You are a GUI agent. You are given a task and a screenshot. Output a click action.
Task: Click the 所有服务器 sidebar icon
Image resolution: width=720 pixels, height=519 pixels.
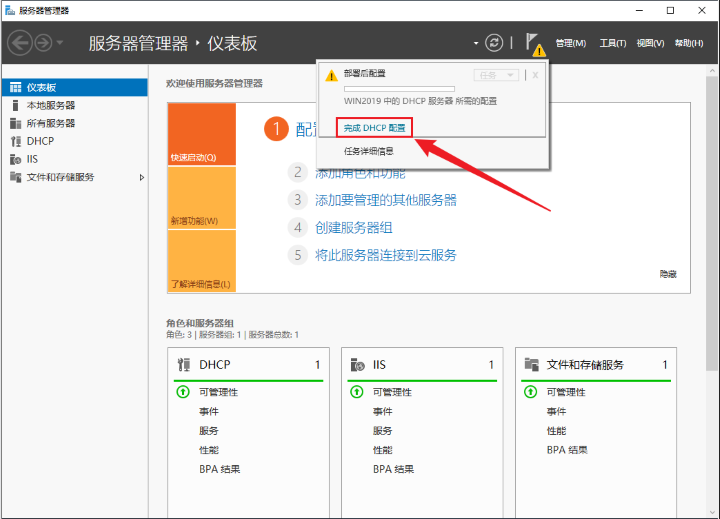click(16, 123)
